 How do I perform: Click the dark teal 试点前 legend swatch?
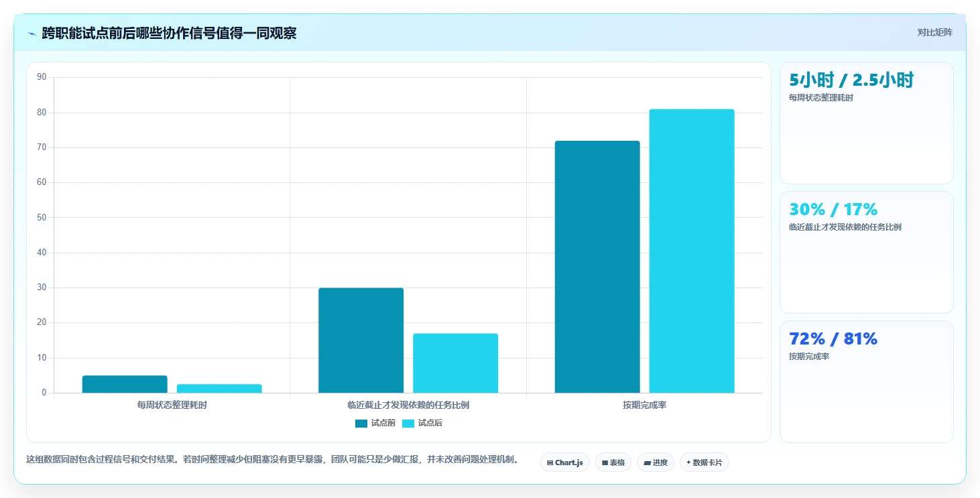pos(361,423)
